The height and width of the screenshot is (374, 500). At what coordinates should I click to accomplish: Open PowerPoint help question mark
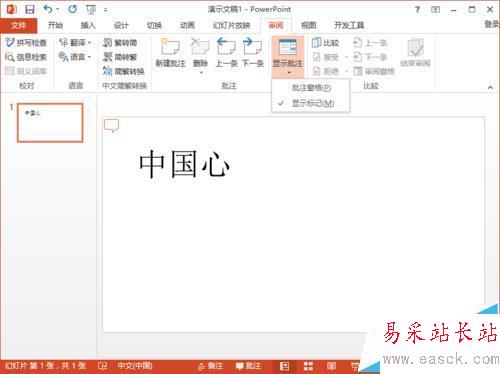[x=417, y=9]
